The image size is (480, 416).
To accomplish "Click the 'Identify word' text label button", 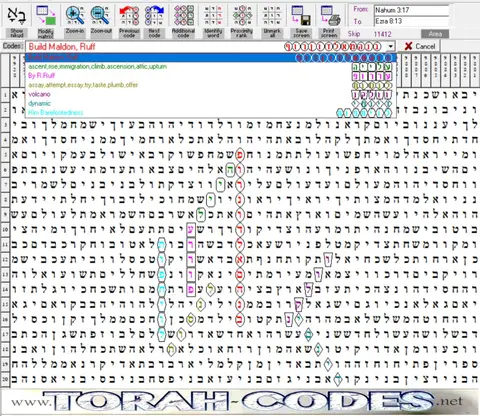I will [x=213, y=33].
